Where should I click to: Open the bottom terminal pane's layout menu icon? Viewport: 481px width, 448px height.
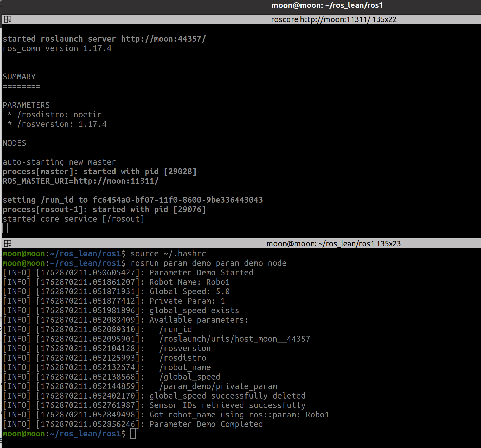point(8,243)
